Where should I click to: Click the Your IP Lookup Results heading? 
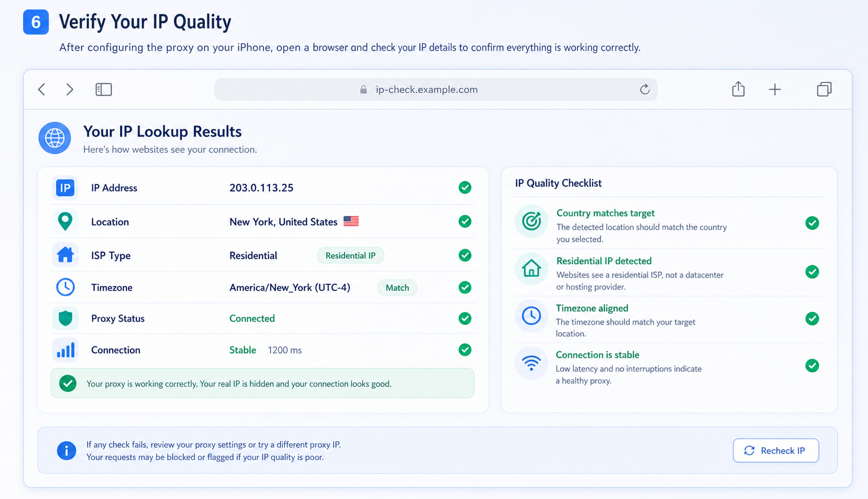click(162, 131)
